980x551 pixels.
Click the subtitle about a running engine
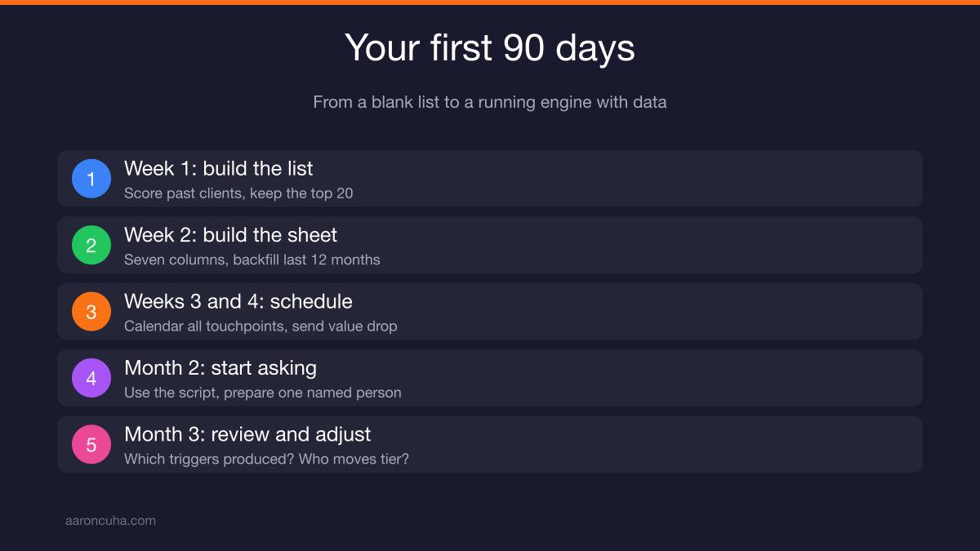(490, 103)
